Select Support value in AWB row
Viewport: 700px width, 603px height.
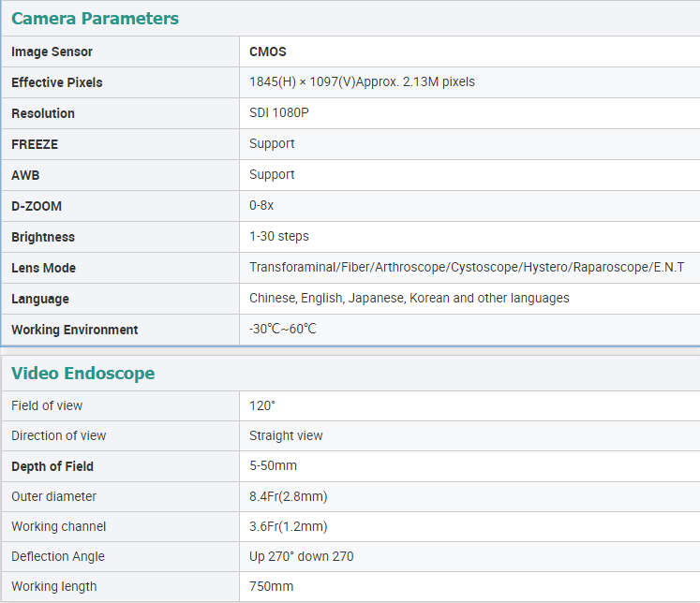click(272, 175)
